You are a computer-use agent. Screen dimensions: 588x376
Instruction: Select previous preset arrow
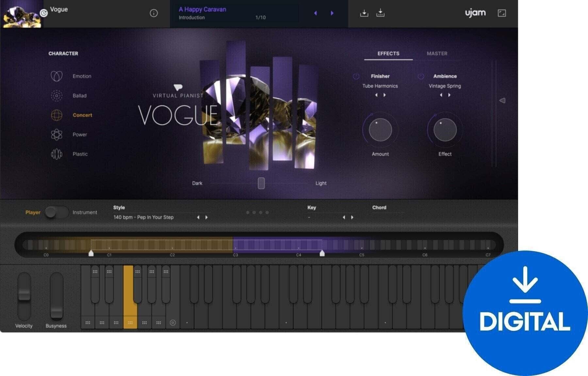coord(315,13)
